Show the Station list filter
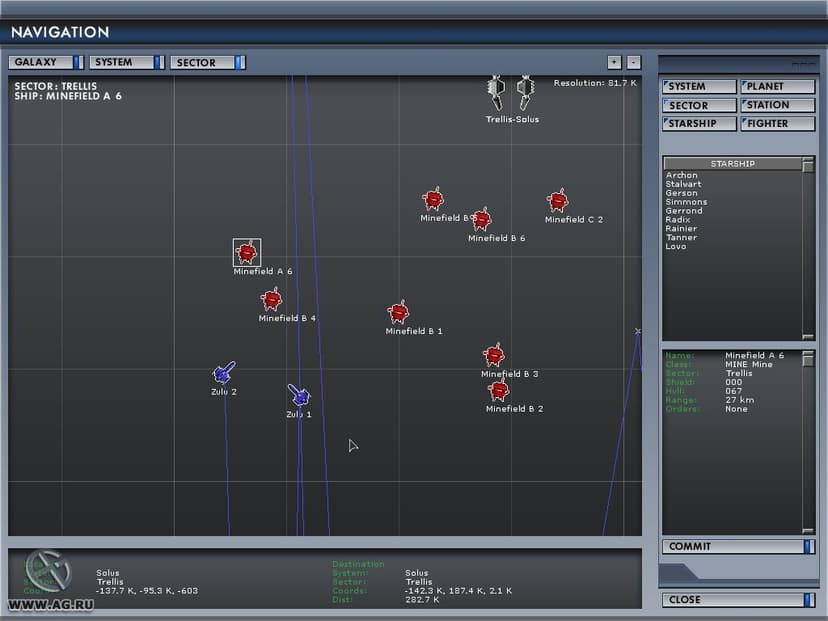The image size is (828, 621). click(778, 105)
